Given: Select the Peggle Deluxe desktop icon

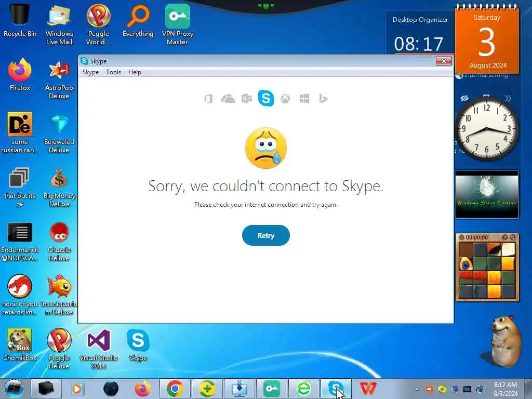Looking at the screenshot, I should point(59,349).
